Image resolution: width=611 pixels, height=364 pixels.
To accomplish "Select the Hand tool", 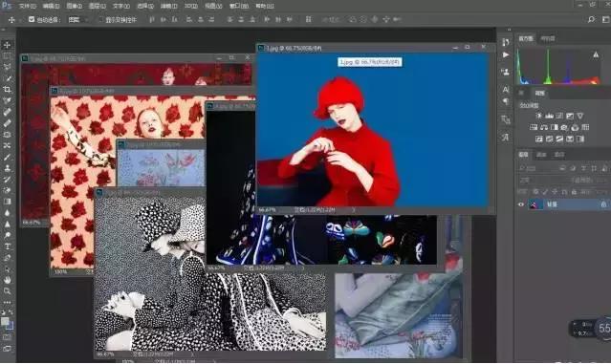I will point(7,280).
